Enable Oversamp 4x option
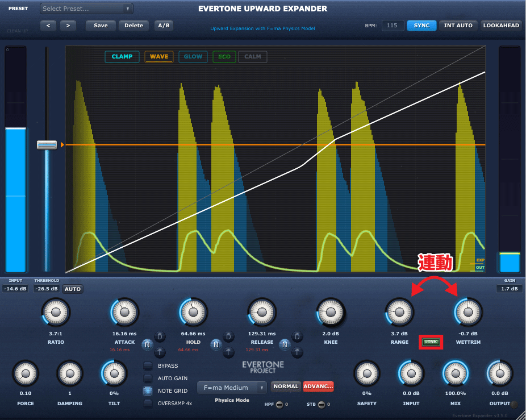This screenshot has width=526, height=420. click(148, 404)
